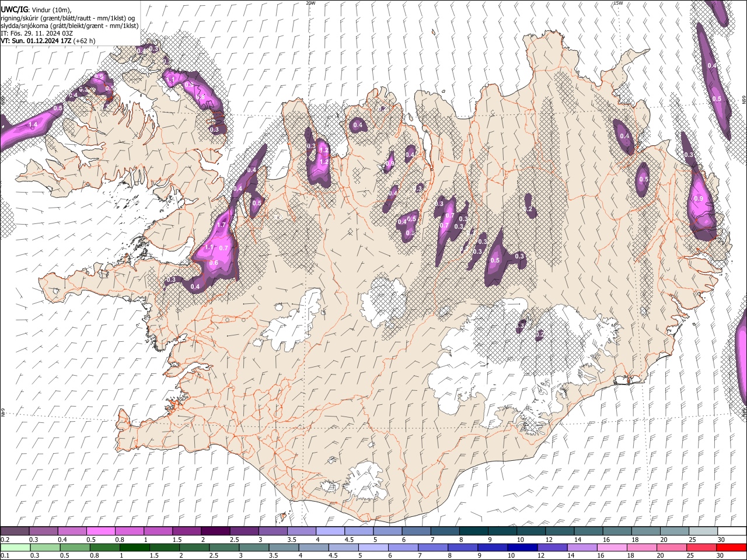The image size is (747, 560).
Task: Pick the pale green 0.1 swatch, lower scale
Action: click(15, 547)
